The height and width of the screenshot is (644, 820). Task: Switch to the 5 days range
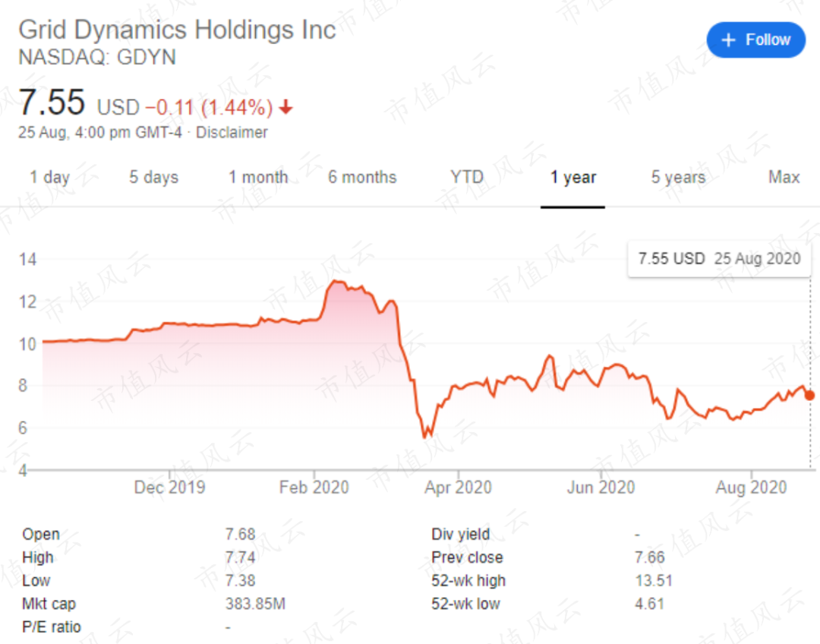(x=153, y=178)
